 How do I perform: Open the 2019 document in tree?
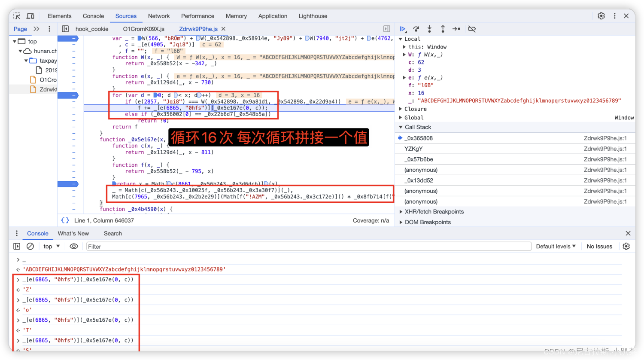[x=46, y=70]
